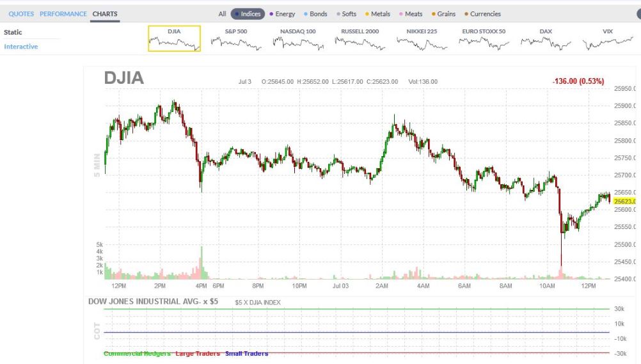
Task: Select the NASDAQ 100 mini chart
Action: tap(298, 39)
